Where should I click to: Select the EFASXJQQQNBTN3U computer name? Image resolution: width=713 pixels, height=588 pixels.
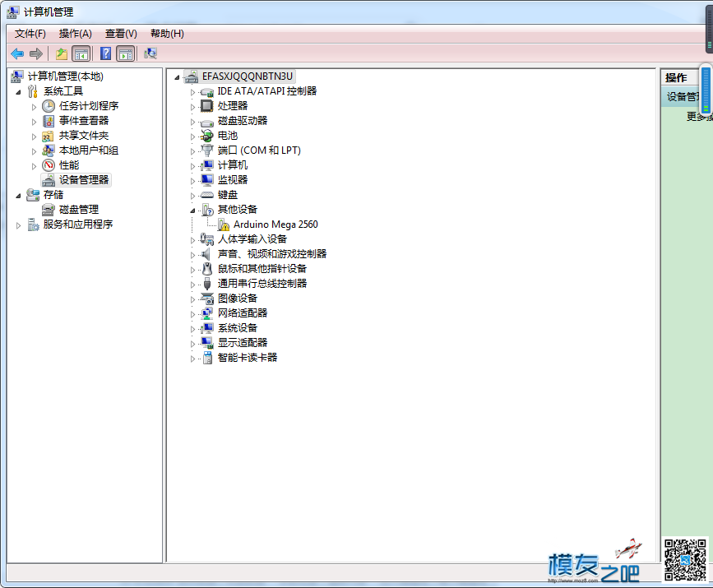248,76
